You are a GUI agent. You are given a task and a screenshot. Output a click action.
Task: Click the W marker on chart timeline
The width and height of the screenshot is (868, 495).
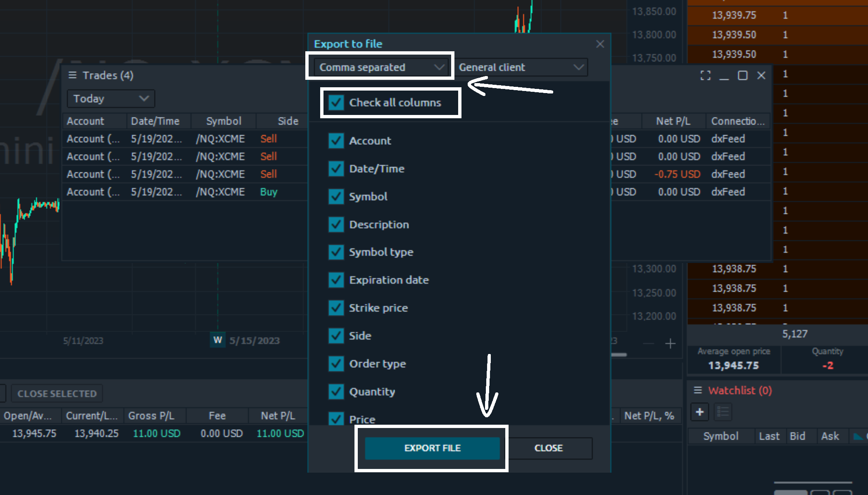coord(218,340)
